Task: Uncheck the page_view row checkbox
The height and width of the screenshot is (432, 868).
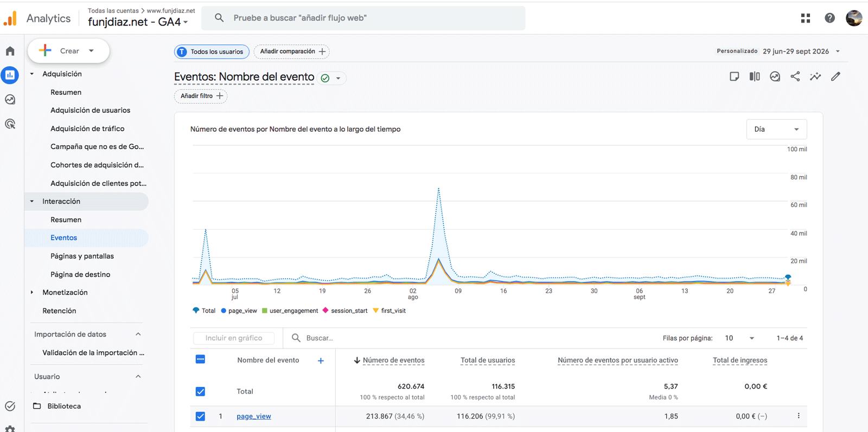Action: [x=200, y=416]
